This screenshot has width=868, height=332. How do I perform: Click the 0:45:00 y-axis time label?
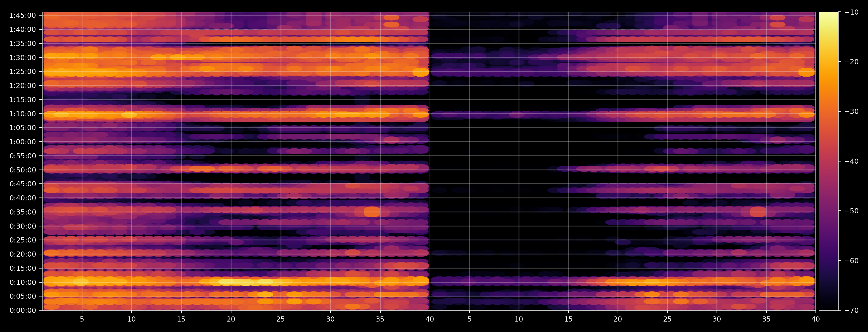pyautogui.click(x=23, y=184)
